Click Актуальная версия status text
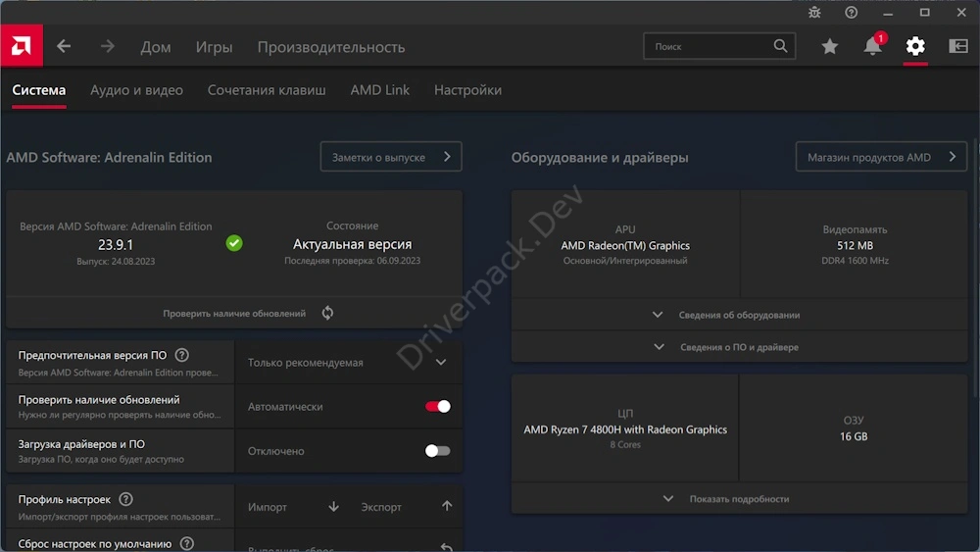This screenshot has height=552, width=980. (353, 244)
